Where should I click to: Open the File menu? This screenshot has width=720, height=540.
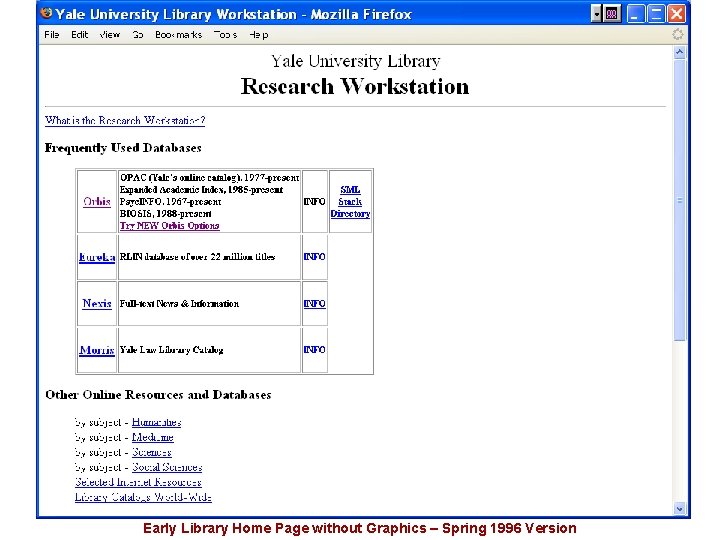51,34
